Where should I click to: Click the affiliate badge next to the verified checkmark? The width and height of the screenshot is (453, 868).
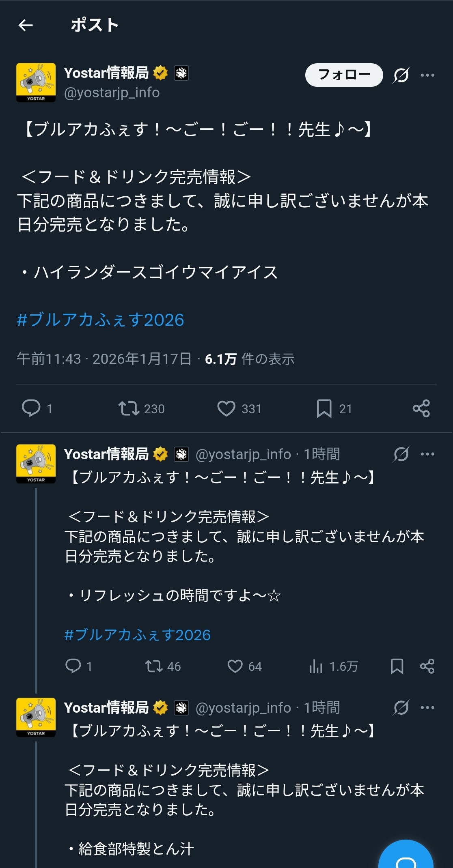(181, 73)
